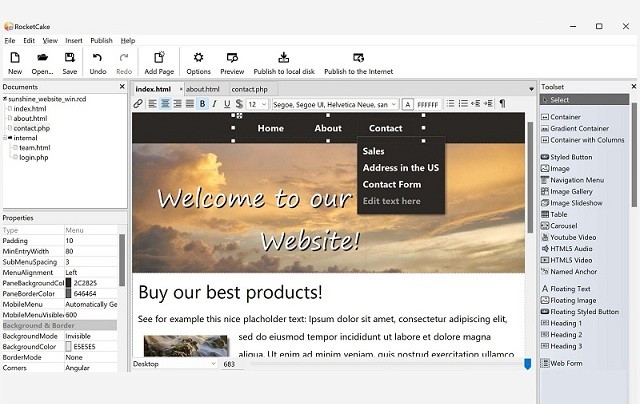Toggle italic text formatting
Image resolution: width=640 pixels, height=404 pixels.
click(214, 104)
